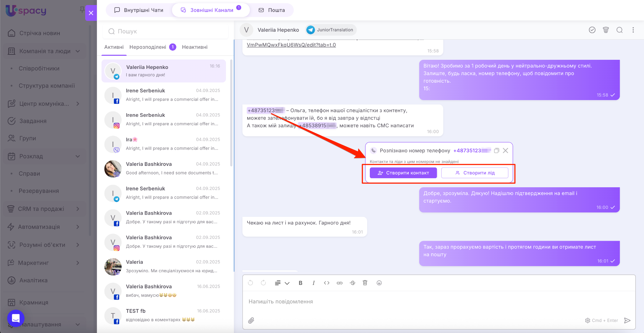
Task: Open the text alignment dropdown
Action: click(282, 283)
